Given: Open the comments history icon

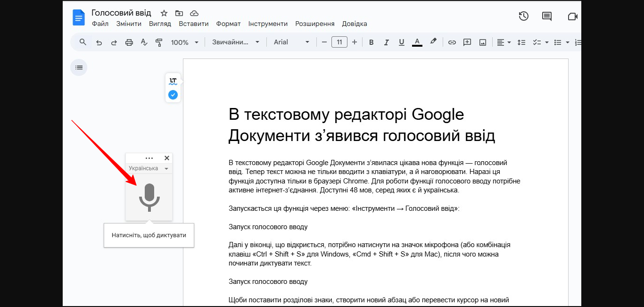Looking at the screenshot, I should pos(547,17).
